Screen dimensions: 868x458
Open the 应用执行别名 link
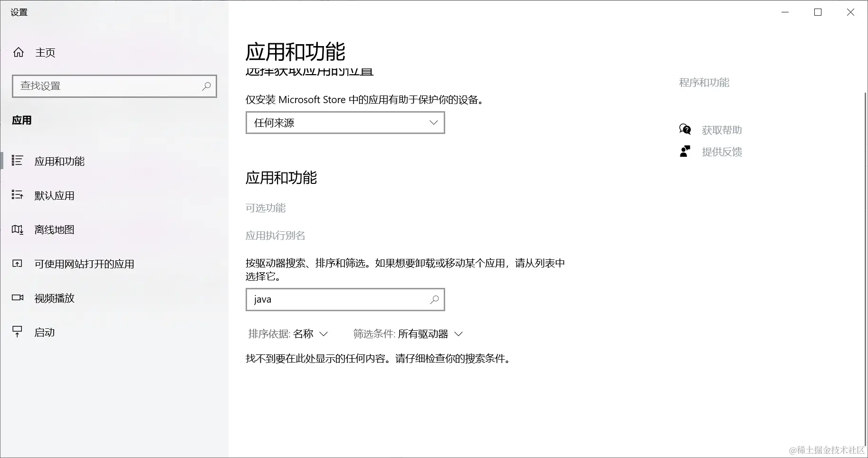(x=275, y=235)
